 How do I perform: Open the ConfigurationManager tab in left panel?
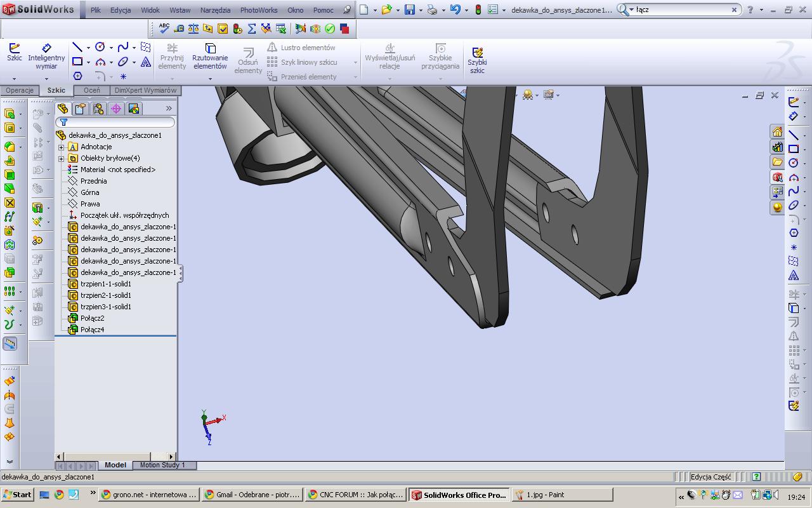click(98, 109)
